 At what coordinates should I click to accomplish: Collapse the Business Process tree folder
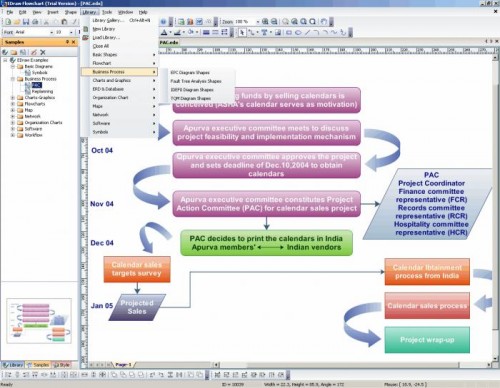click(13, 79)
